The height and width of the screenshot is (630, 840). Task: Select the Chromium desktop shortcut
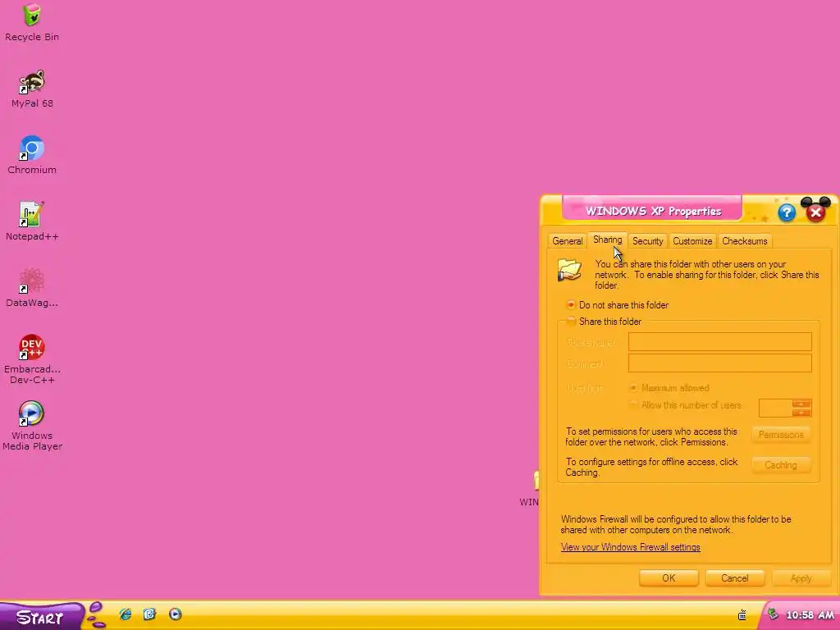point(32,155)
